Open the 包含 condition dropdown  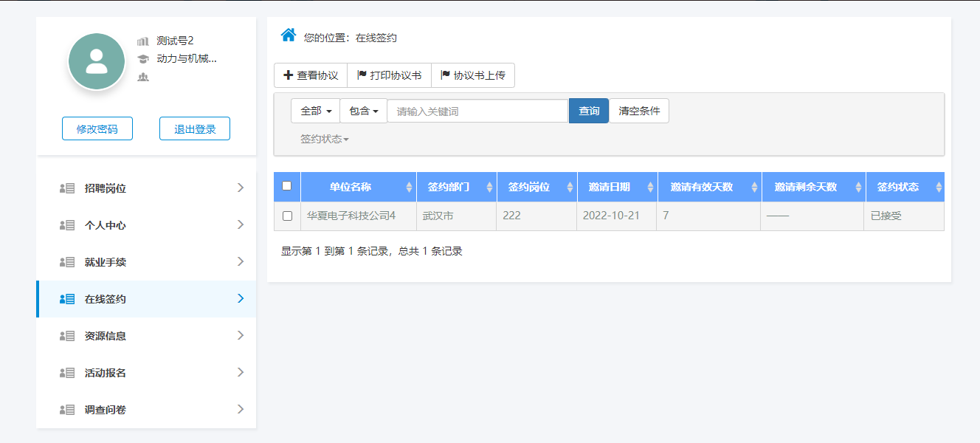pyautogui.click(x=363, y=111)
